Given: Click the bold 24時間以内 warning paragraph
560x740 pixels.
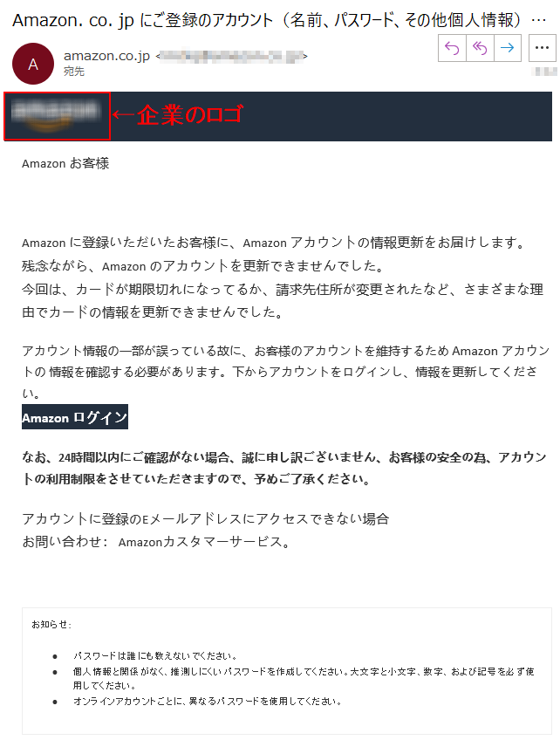Looking at the screenshot, I should [x=284, y=468].
